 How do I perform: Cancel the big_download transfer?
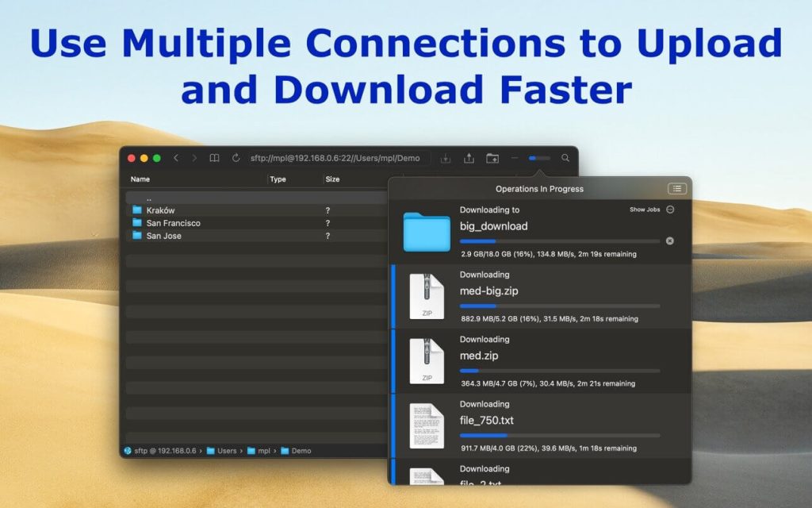pos(669,241)
